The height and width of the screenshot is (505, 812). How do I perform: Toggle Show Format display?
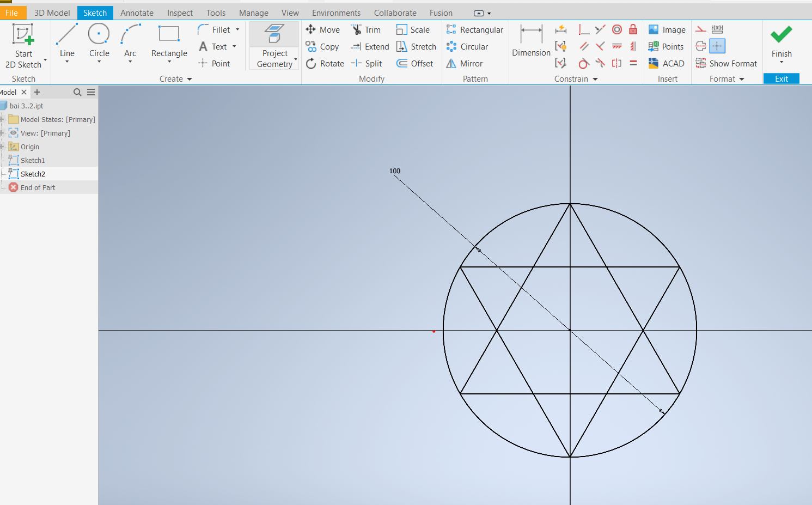(726, 64)
